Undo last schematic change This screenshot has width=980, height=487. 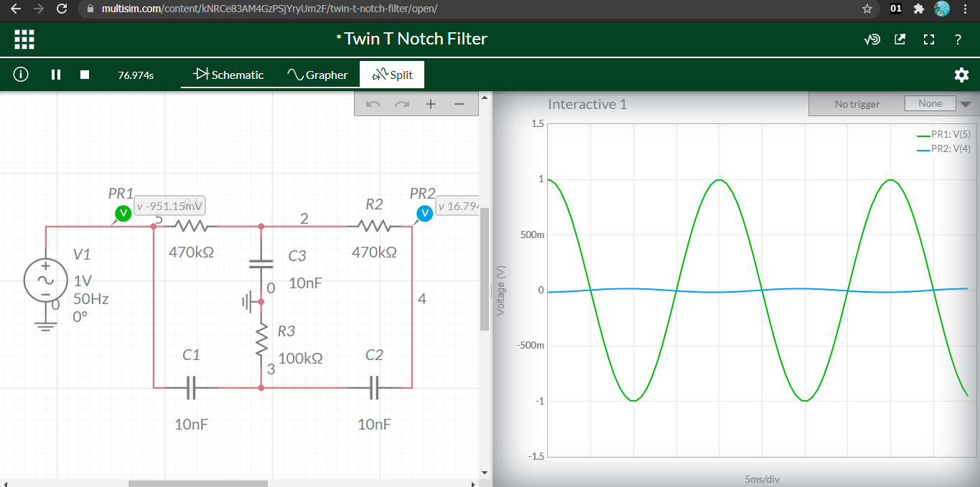point(373,104)
